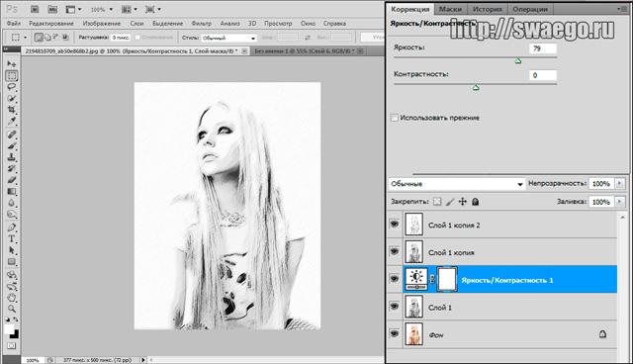Select layer mask thumbnail of Яркость/Контрастность 1

446,279
